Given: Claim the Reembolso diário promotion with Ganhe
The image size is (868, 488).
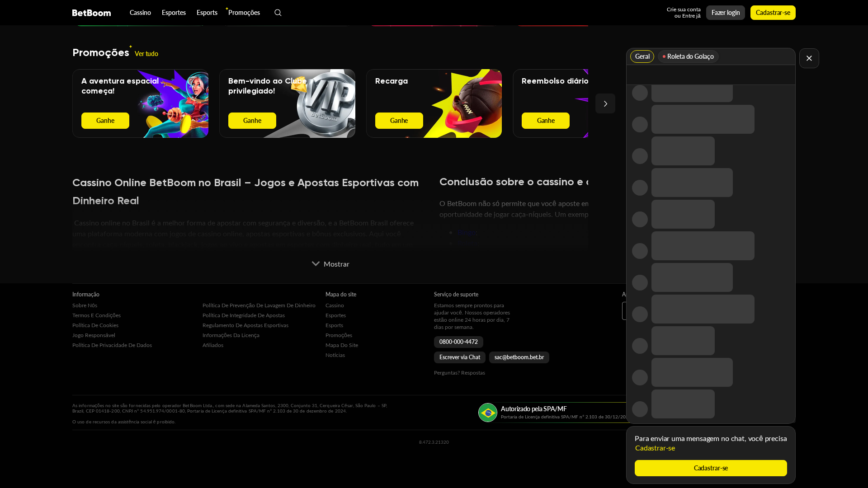Looking at the screenshot, I should point(546,121).
